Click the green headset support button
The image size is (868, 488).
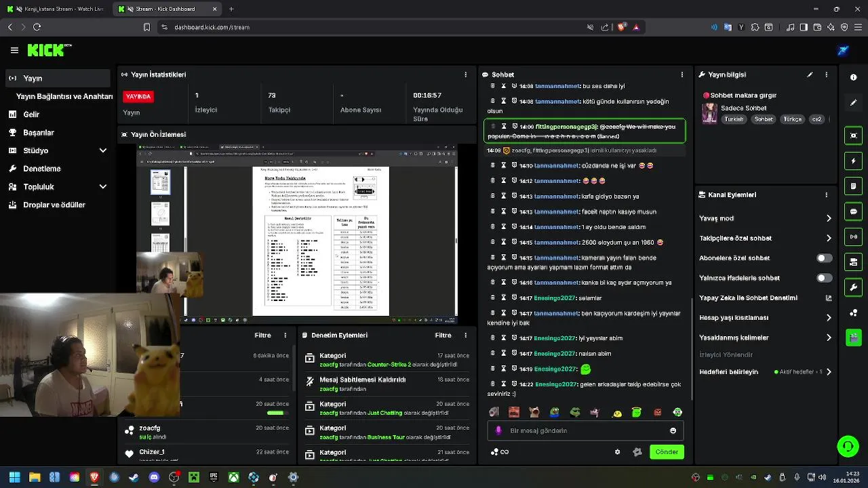pyautogui.click(x=848, y=446)
